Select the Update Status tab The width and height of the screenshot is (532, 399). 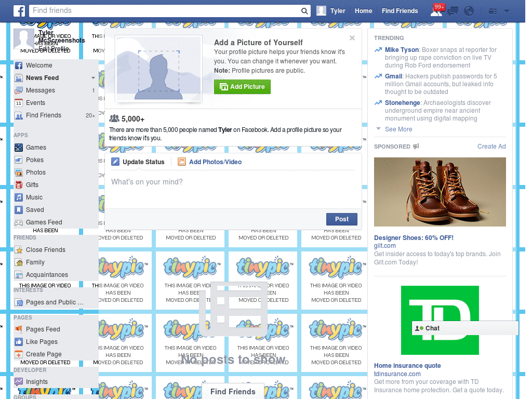(138, 162)
